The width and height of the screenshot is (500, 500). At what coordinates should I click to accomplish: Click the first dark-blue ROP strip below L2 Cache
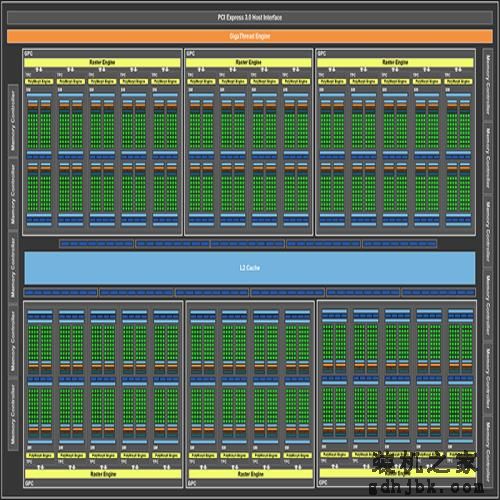60,293
